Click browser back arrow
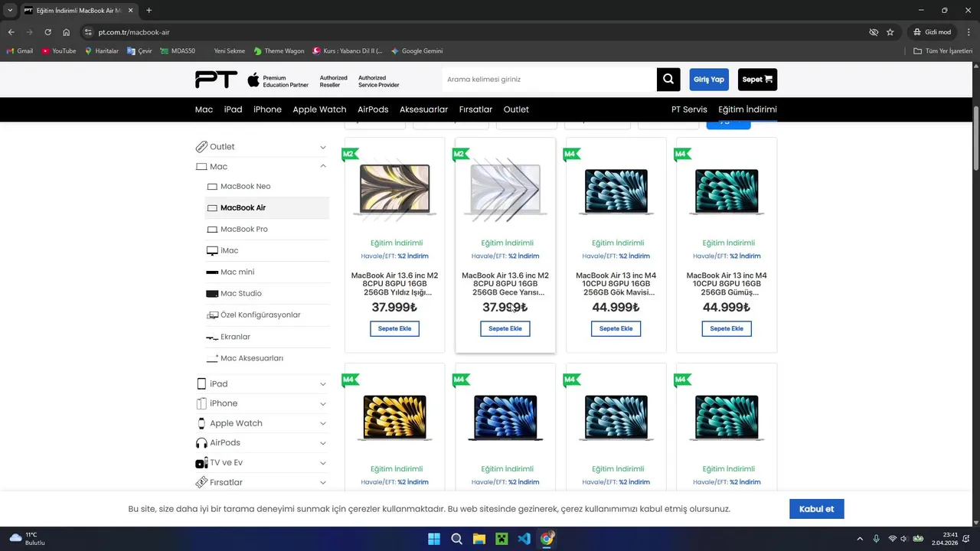 [11, 32]
